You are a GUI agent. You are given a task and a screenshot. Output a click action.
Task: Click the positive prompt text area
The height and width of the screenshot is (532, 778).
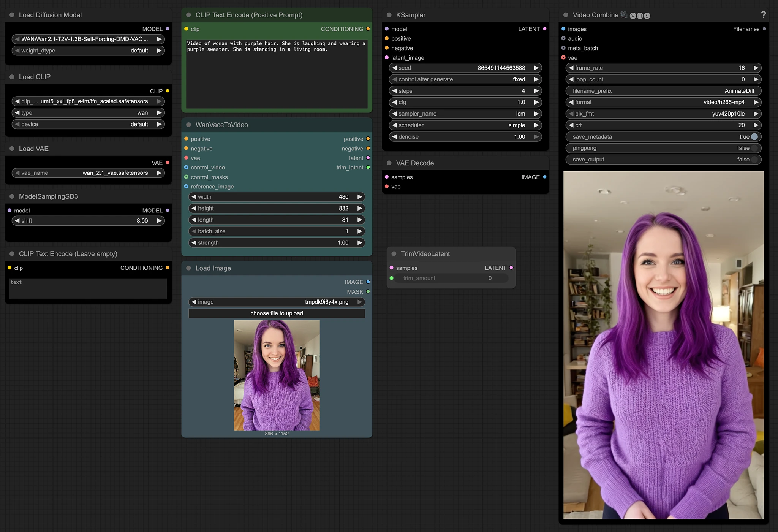[277, 74]
